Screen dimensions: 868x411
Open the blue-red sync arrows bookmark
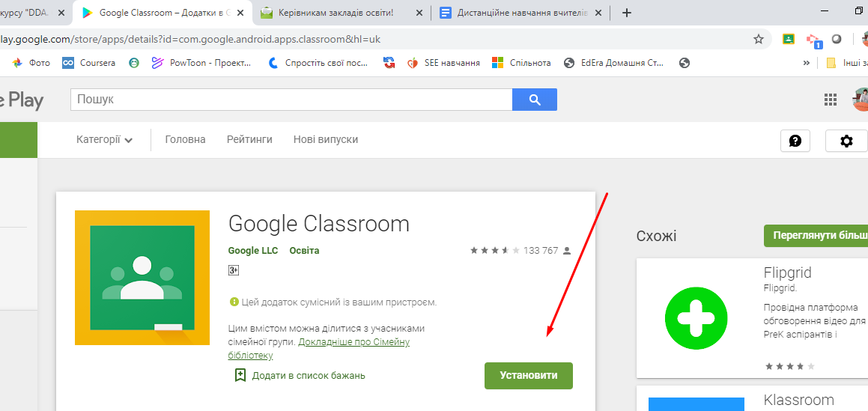point(389,63)
